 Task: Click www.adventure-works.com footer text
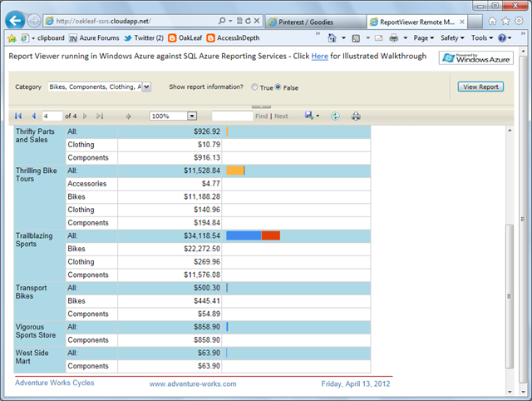[x=193, y=384]
